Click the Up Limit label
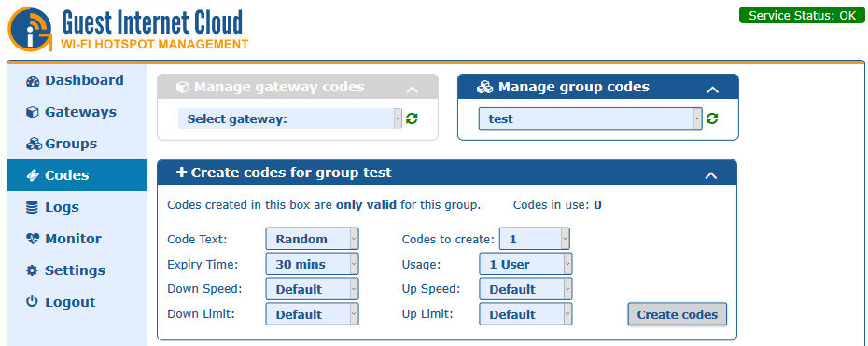This screenshot has height=346, width=868. coord(427,314)
